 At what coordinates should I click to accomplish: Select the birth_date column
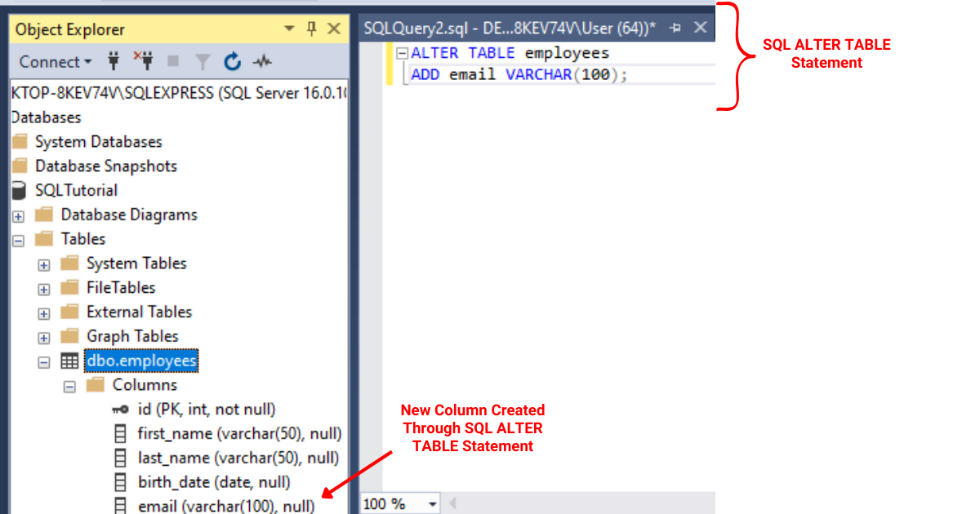pyautogui.click(x=214, y=482)
